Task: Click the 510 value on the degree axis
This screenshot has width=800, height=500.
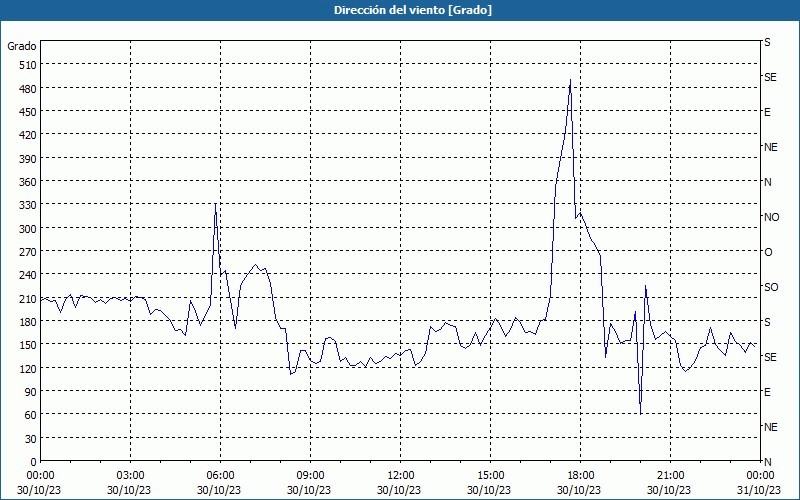Action: click(x=29, y=65)
